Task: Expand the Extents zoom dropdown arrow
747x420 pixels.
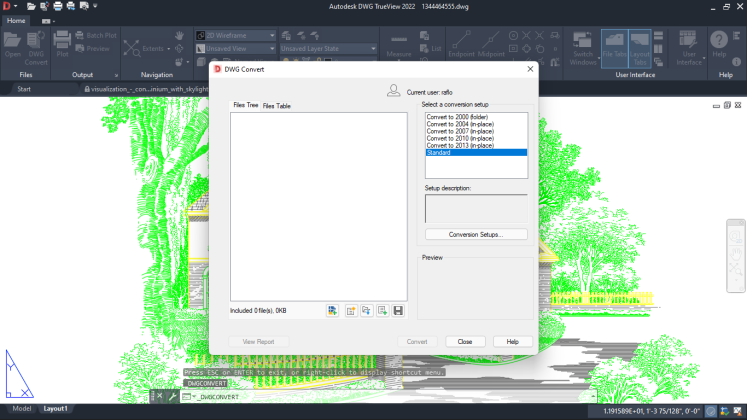Action: coord(169,49)
